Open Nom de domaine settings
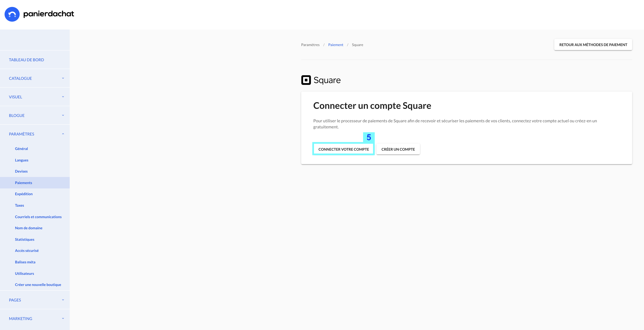Viewport: 644px width, 330px height. point(29,228)
